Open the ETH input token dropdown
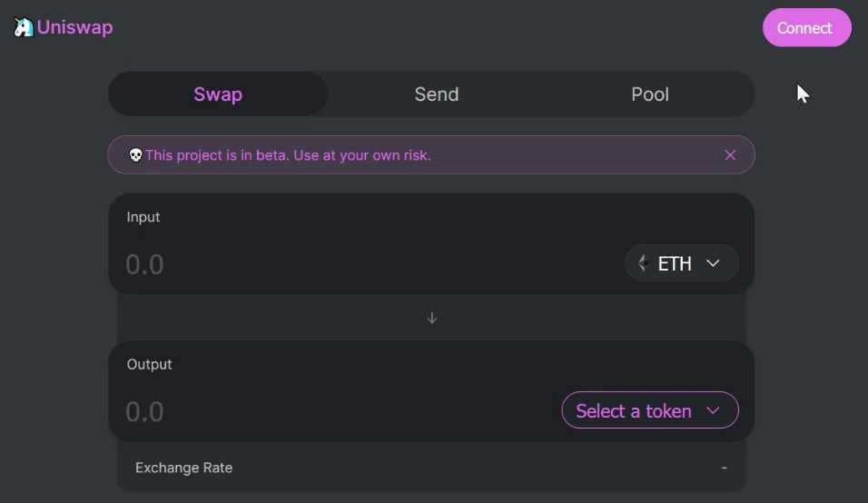This screenshot has width=868, height=503. click(x=682, y=262)
